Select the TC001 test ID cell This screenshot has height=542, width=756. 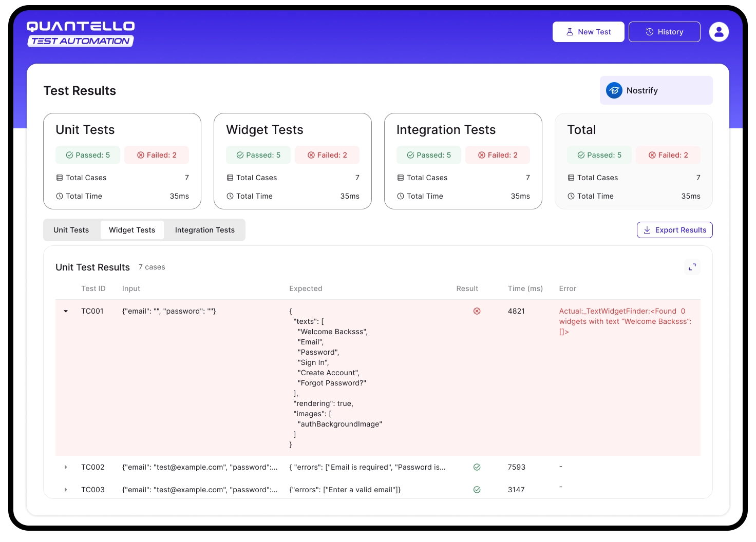point(92,311)
